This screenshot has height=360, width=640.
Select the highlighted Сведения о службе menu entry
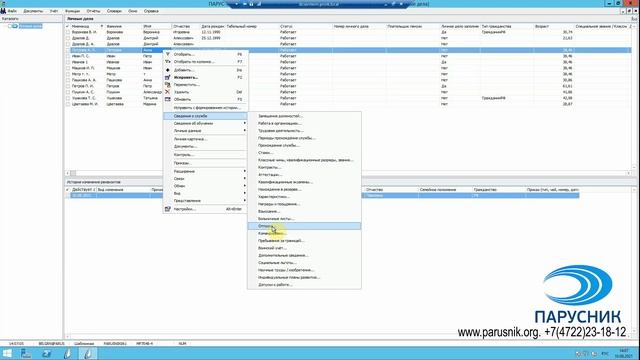pyautogui.click(x=205, y=116)
